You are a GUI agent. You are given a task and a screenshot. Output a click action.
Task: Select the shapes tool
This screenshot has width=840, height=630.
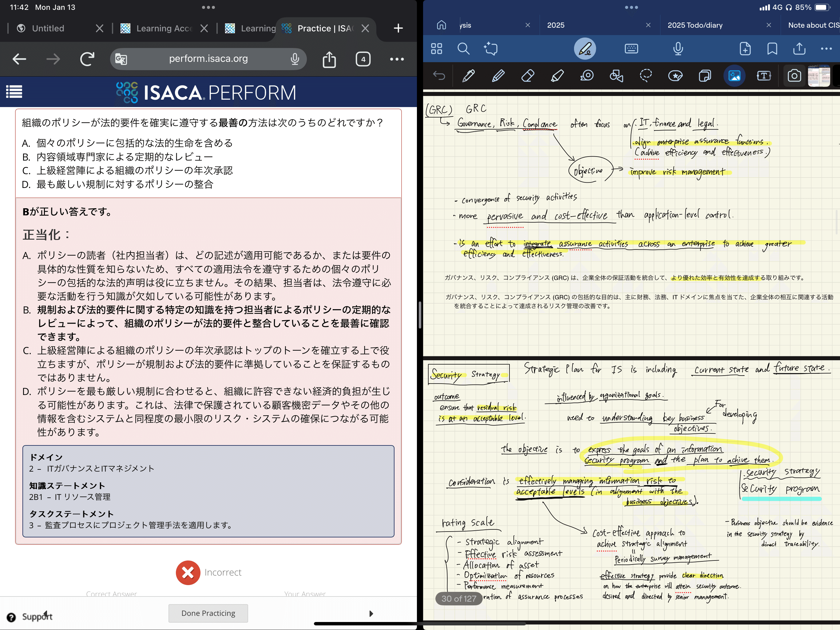tap(616, 76)
